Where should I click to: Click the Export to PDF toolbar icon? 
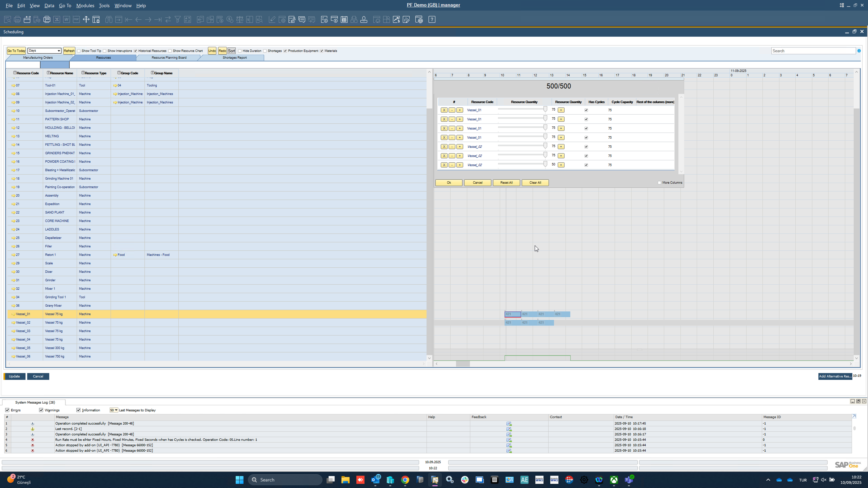coord(76,19)
